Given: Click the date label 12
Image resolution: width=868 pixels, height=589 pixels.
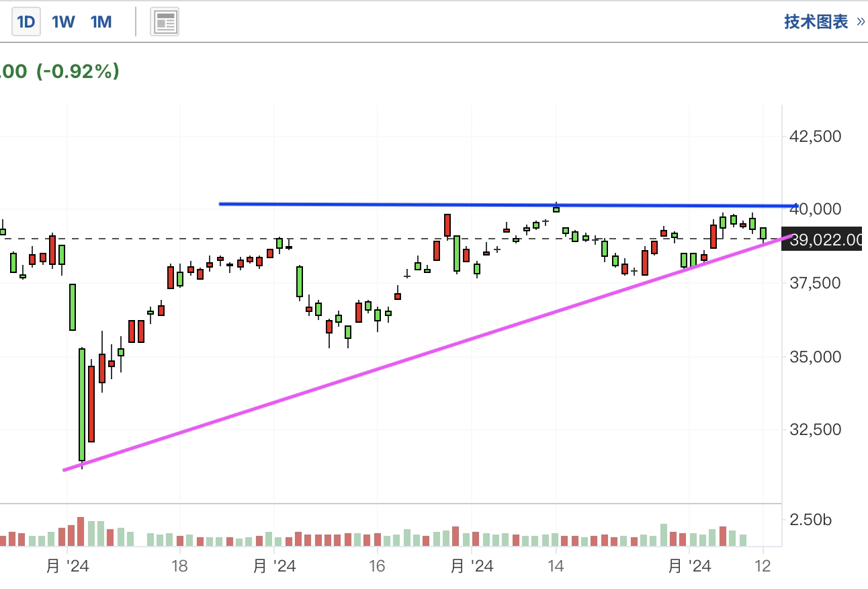Looking at the screenshot, I should 763,566.
